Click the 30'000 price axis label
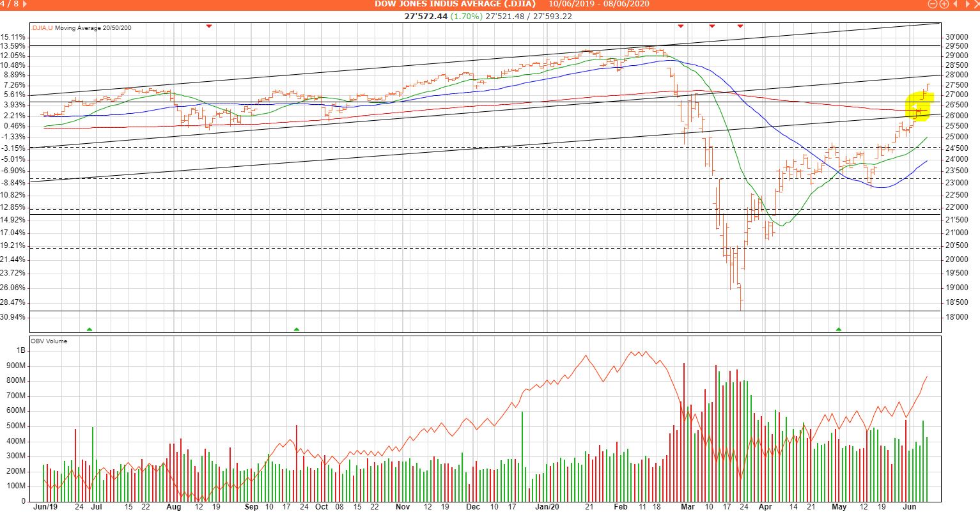 coord(956,37)
